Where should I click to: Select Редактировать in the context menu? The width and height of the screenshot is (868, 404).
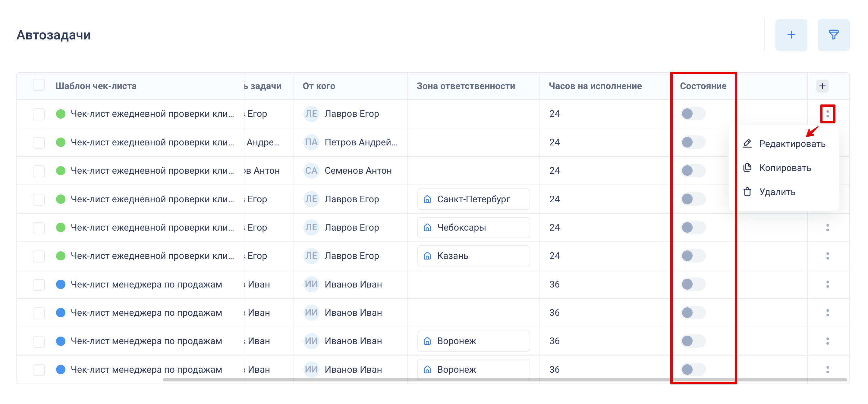pyautogui.click(x=784, y=144)
